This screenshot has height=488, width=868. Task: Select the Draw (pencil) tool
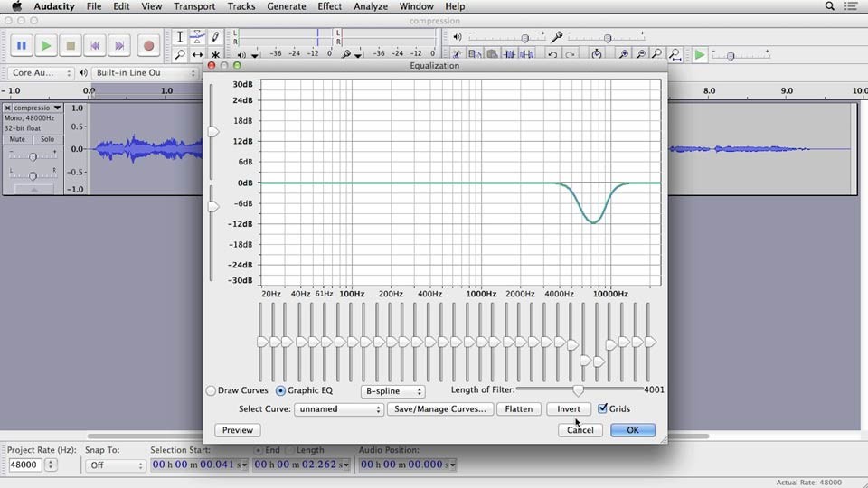215,37
